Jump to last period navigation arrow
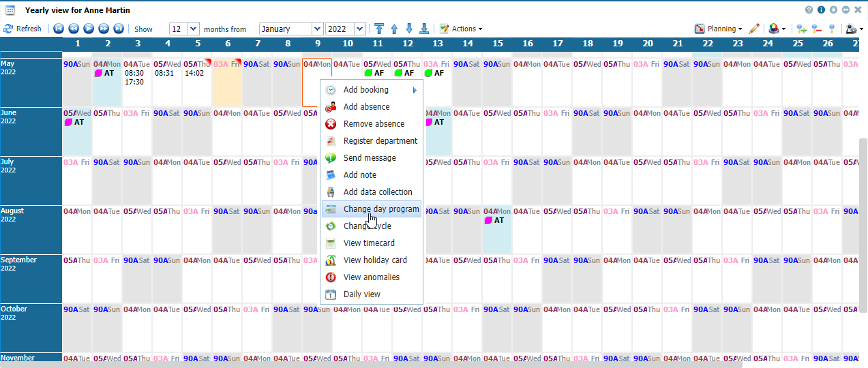The width and height of the screenshot is (868, 368). [x=119, y=29]
